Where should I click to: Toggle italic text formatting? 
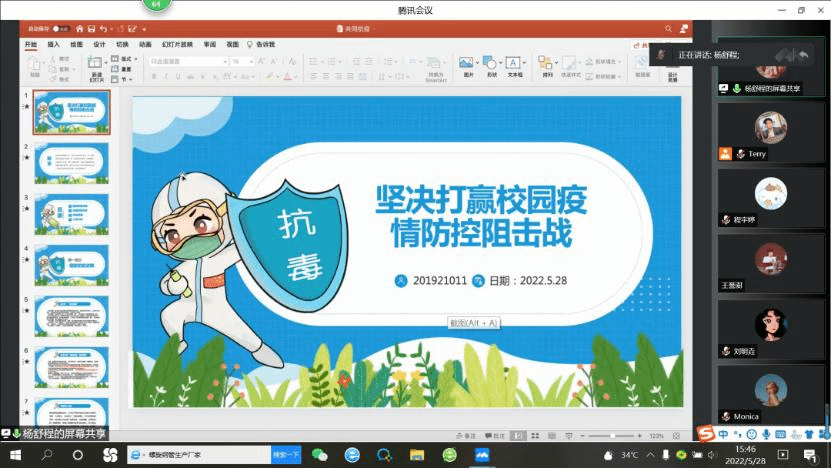click(x=167, y=76)
